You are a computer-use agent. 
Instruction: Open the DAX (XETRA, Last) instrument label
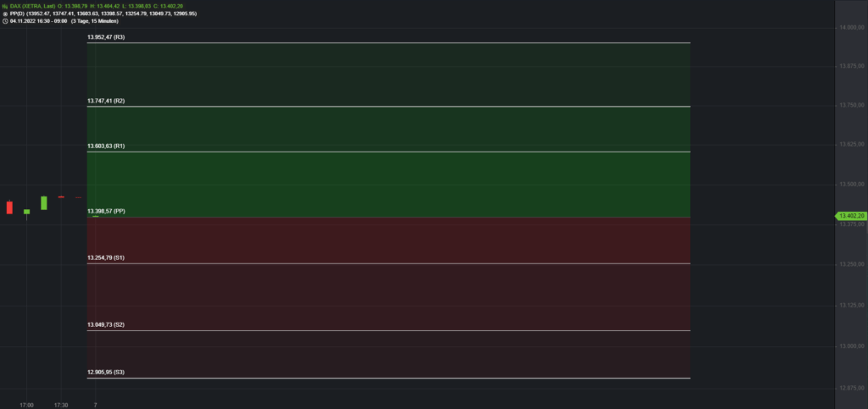[x=32, y=6]
